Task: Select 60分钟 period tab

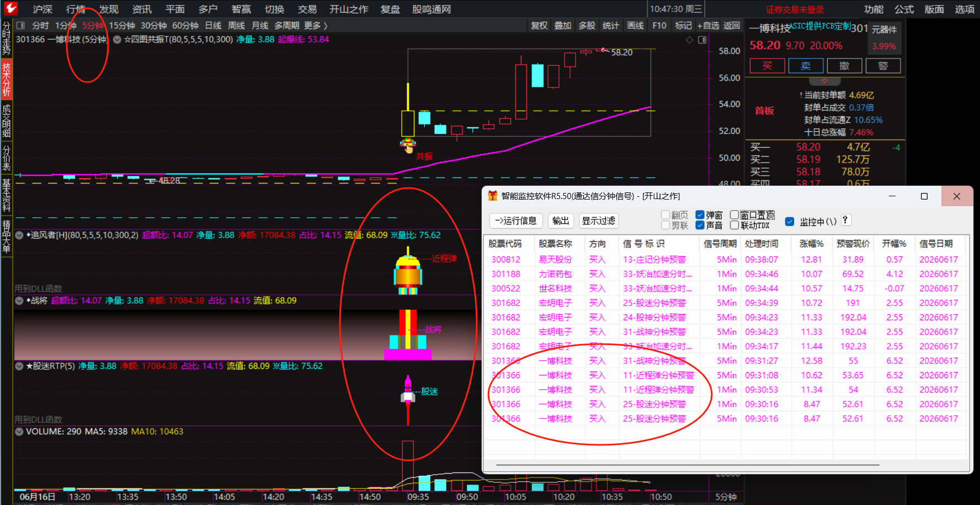Action: pyautogui.click(x=185, y=25)
